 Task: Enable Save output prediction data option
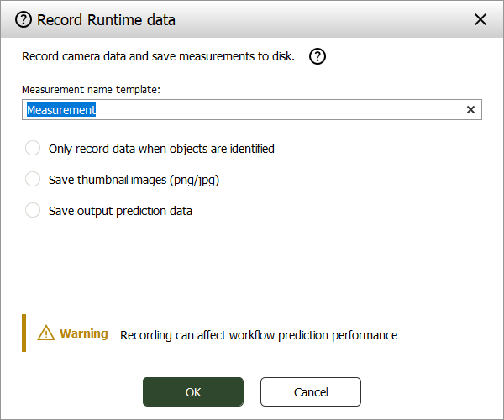click(33, 211)
